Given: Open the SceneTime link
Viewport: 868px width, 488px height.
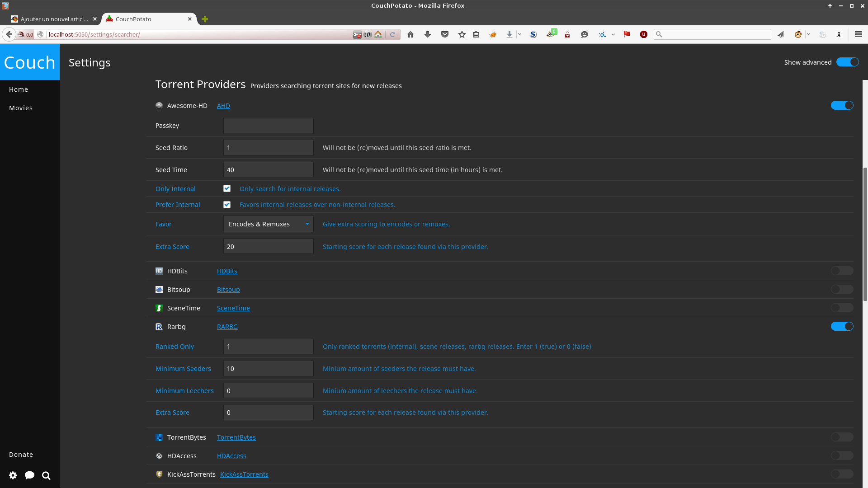Looking at the screenshot, I should (233, 308).
